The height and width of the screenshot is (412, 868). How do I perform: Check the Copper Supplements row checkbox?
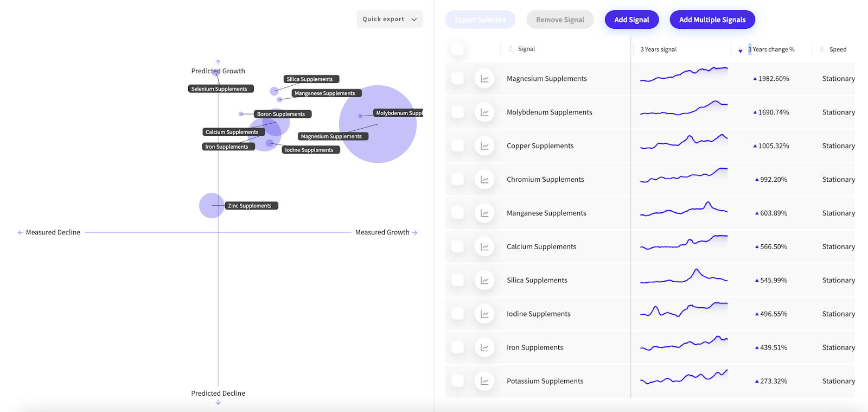(x=457, y=146)
